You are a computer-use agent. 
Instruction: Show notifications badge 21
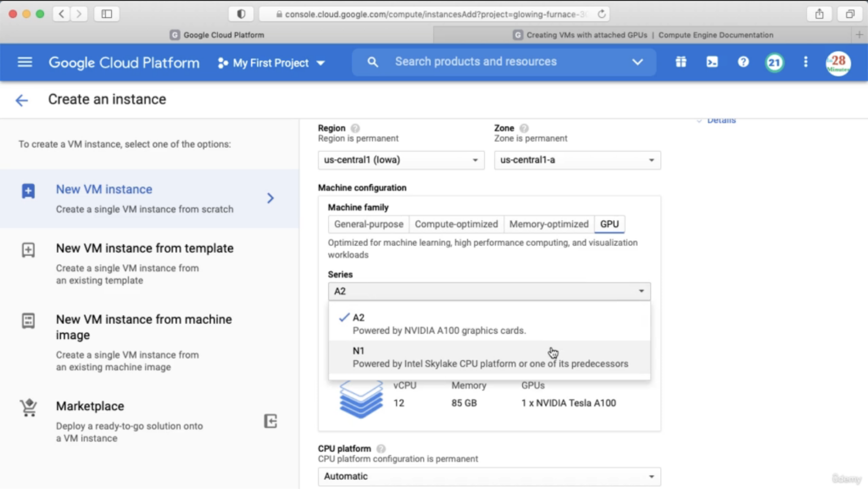(774, 62)
